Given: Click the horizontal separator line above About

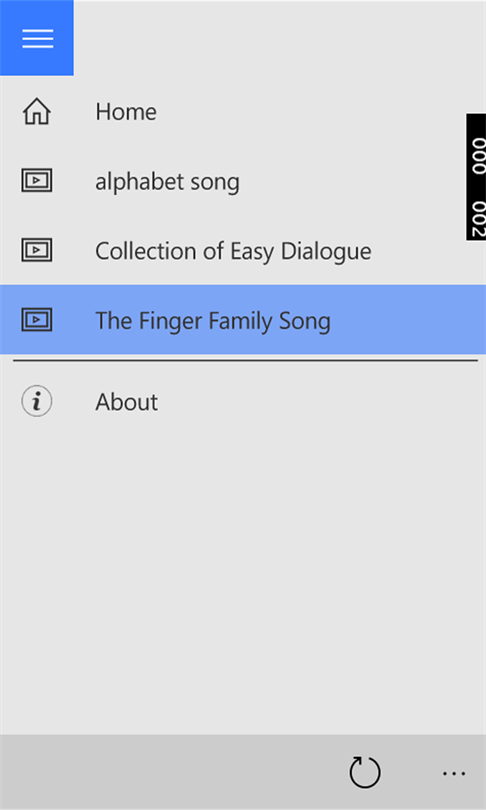Looking at the screenshot, I should (x=245, y=361).
